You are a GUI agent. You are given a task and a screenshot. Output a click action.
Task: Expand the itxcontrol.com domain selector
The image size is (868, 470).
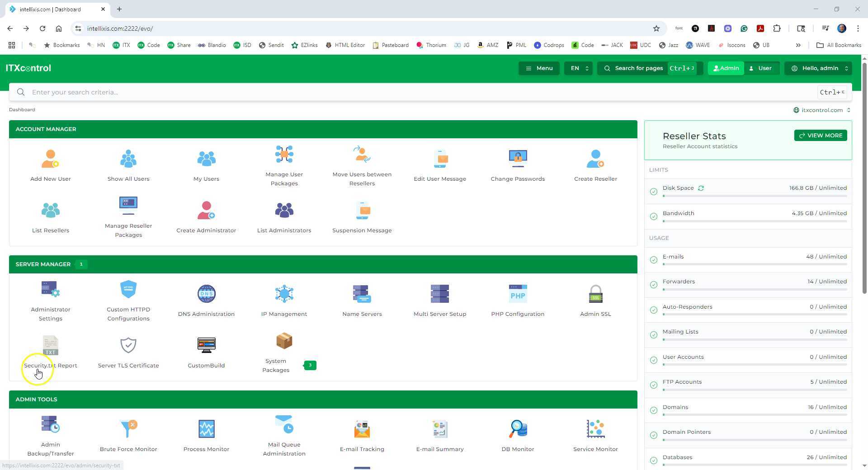point(821,110)
